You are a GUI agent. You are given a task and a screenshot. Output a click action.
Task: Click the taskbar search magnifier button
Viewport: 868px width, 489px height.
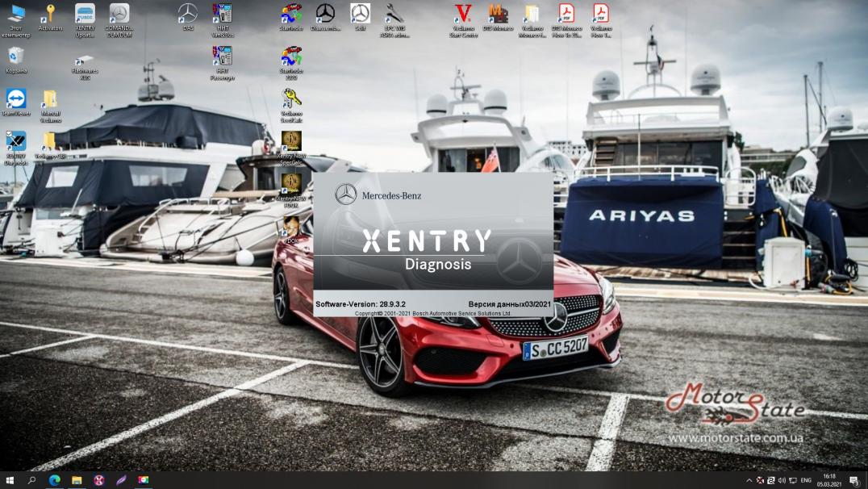click(x=32, y=480)
